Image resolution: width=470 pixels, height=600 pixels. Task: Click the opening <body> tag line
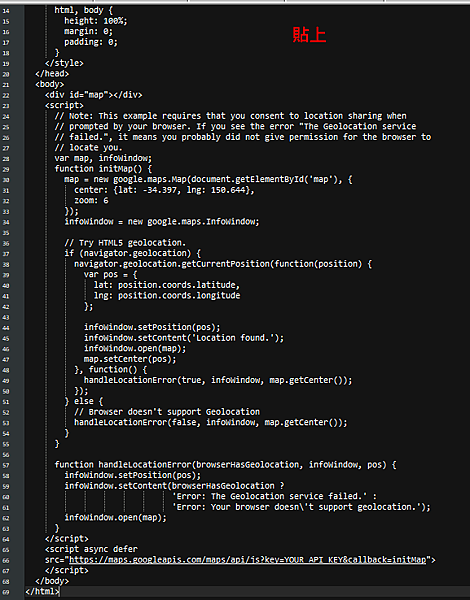pyautogui.click(x=50, y=84)
